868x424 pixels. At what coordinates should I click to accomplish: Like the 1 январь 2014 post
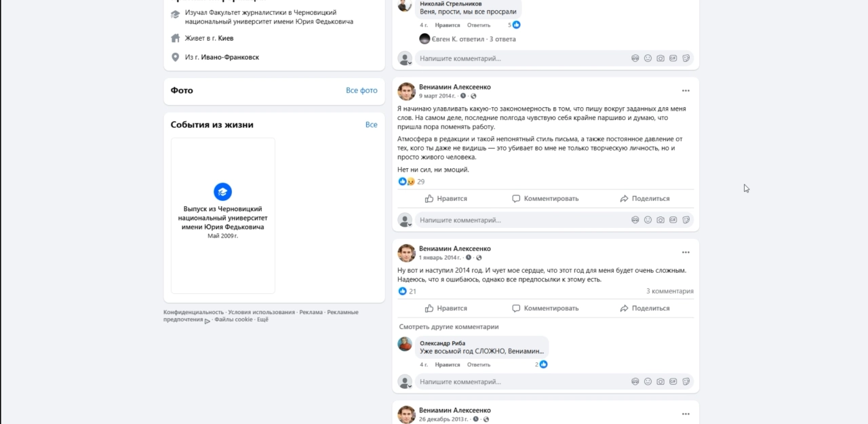pos(446,308)
